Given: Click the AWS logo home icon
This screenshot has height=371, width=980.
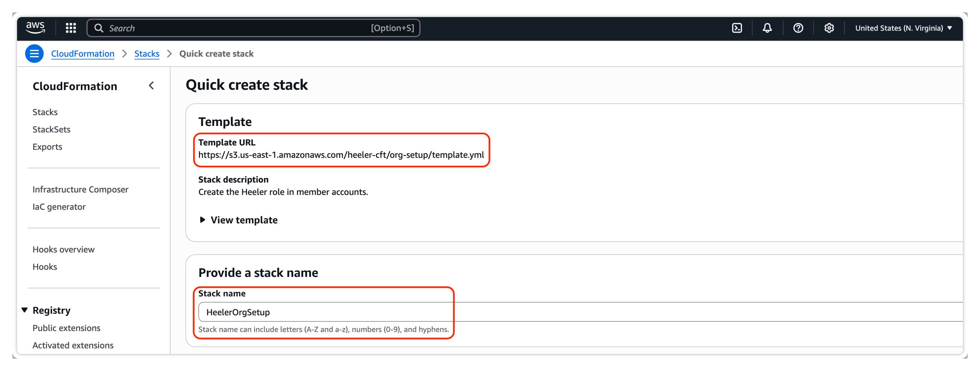Looking at the screenshot, I should click(x=35, y=28).
